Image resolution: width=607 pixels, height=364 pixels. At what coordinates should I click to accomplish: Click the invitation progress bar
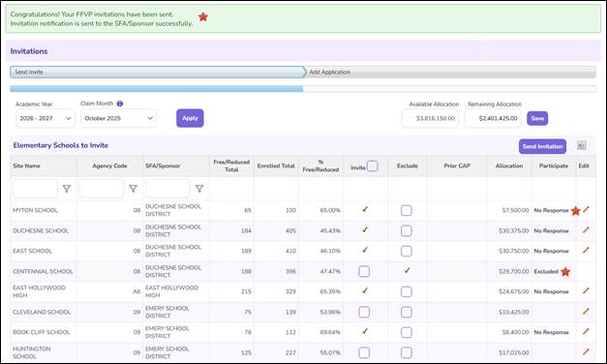click(303, 89)
